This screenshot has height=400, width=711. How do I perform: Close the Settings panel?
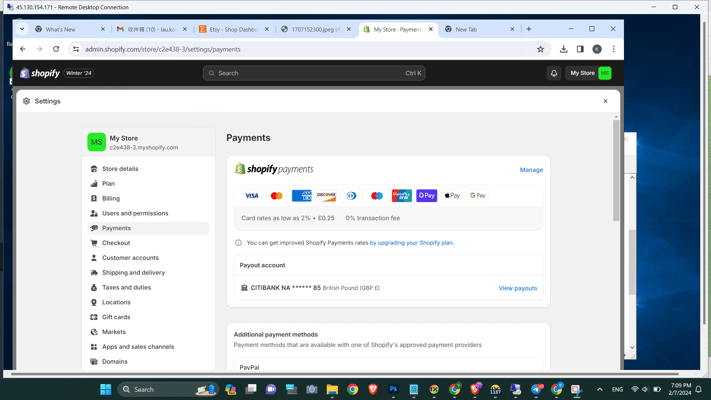605,101
